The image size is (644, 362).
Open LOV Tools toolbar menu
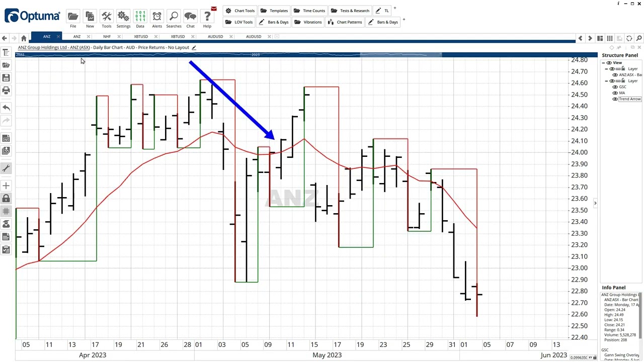(x=239, y=22)
